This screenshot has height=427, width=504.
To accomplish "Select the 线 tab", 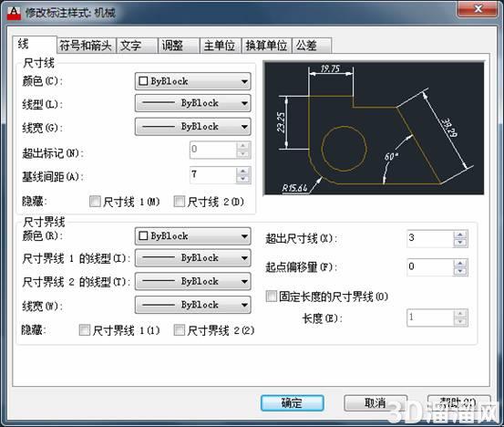I will pyautogui.click(x=35, y=45).
